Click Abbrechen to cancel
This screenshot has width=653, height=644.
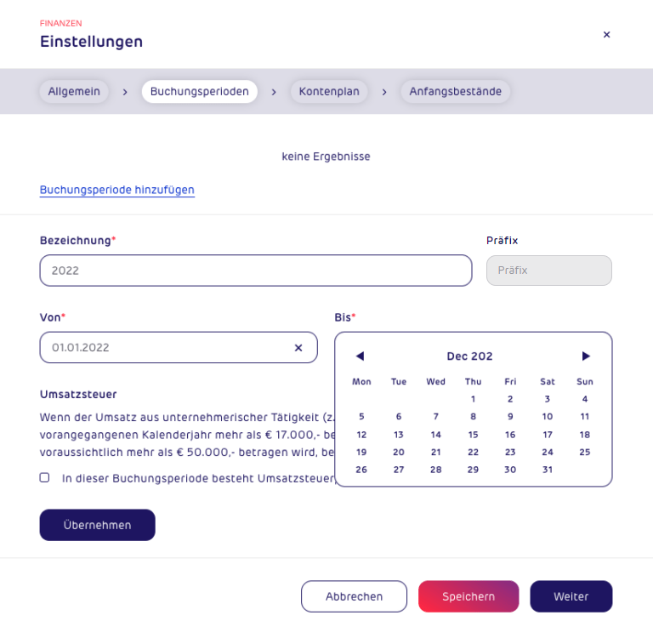point(354,596)
